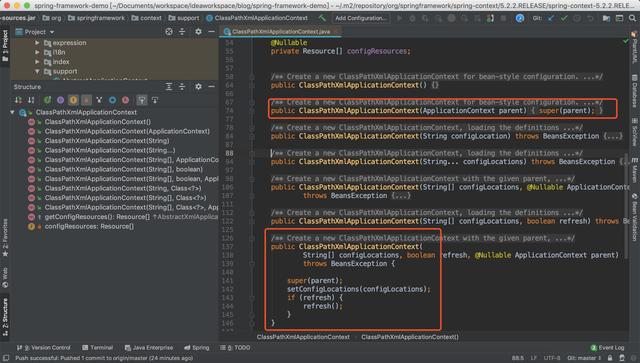This screenshot has width=640, height=363.
Task: Hide the Project panel with minus icon
Action: point(211,31)
